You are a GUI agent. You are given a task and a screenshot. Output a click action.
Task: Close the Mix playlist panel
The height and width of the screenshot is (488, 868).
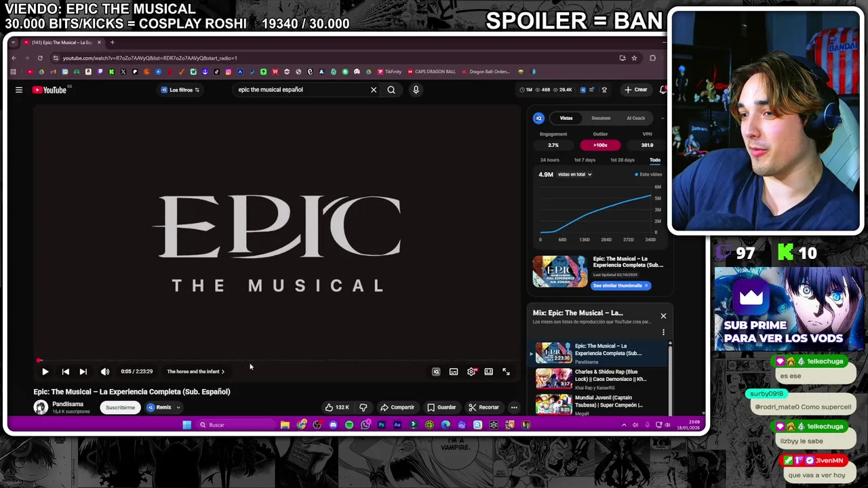click(x=663, y=316)
